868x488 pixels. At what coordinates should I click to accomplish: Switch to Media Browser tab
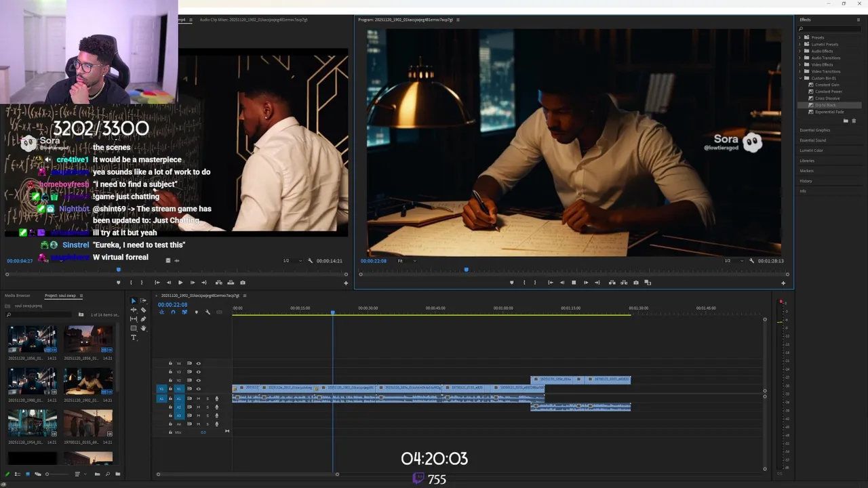point(18,296)
